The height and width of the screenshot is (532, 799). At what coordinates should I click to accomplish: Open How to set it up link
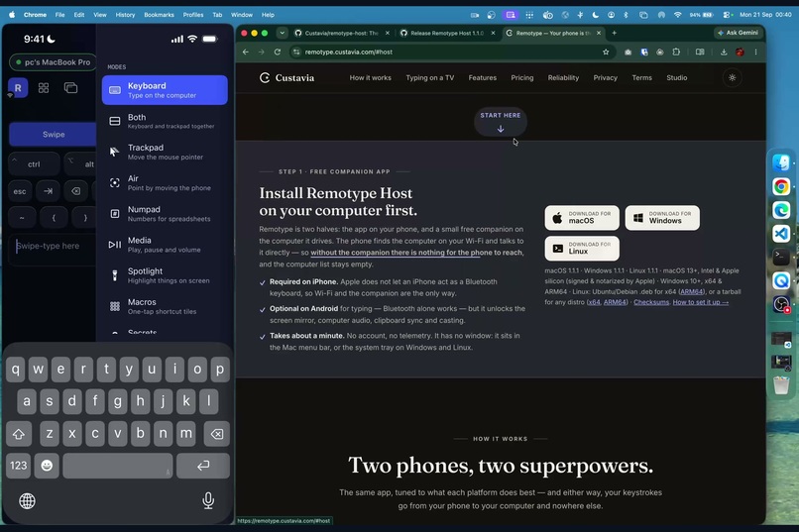pos(700,302)
